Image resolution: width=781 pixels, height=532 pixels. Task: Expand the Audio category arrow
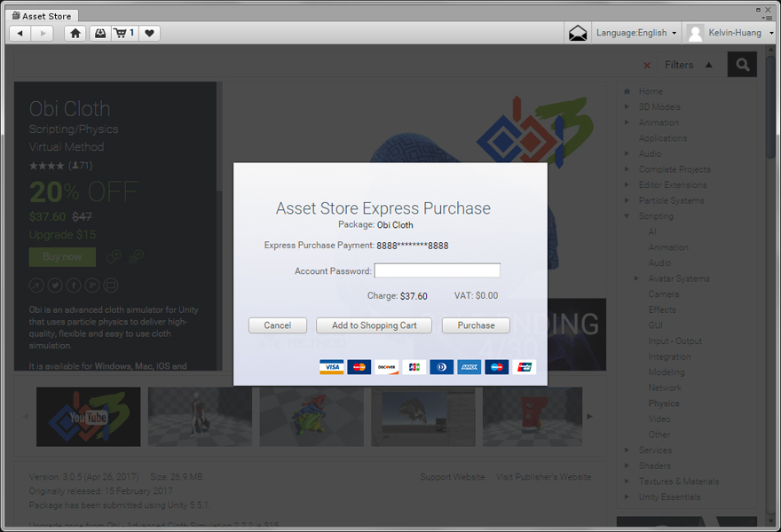click(x=627, y=153)
